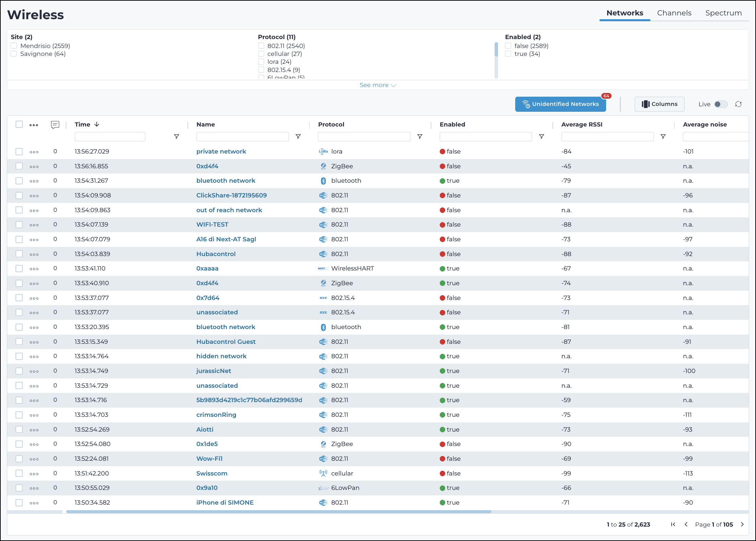Open the iPhone di SIMONE network link
The image size is (756, 541).
(225, 503)
